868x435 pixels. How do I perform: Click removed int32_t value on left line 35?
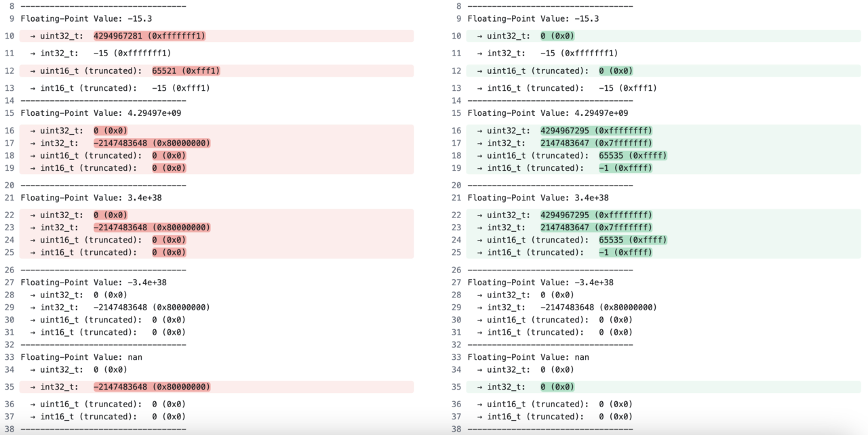(152, 387)
